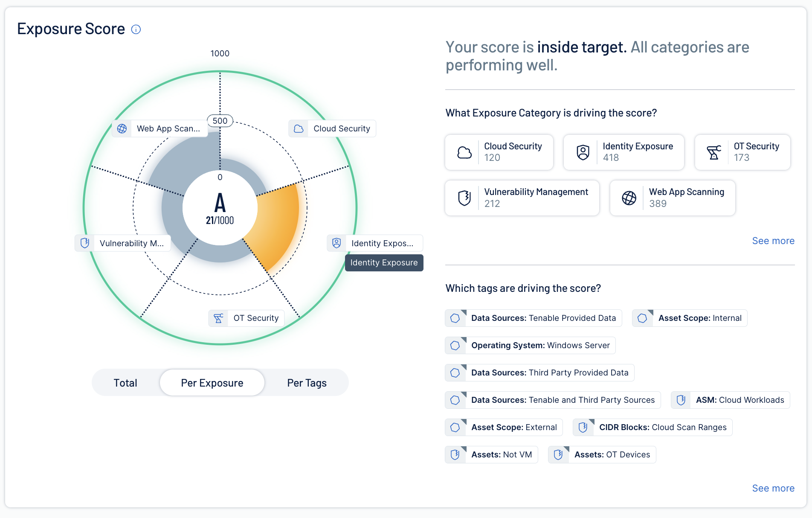The width and height of the screenshot is (812, 518).
Task: Switch chart view to Per Tags
Action: [307, 383]
